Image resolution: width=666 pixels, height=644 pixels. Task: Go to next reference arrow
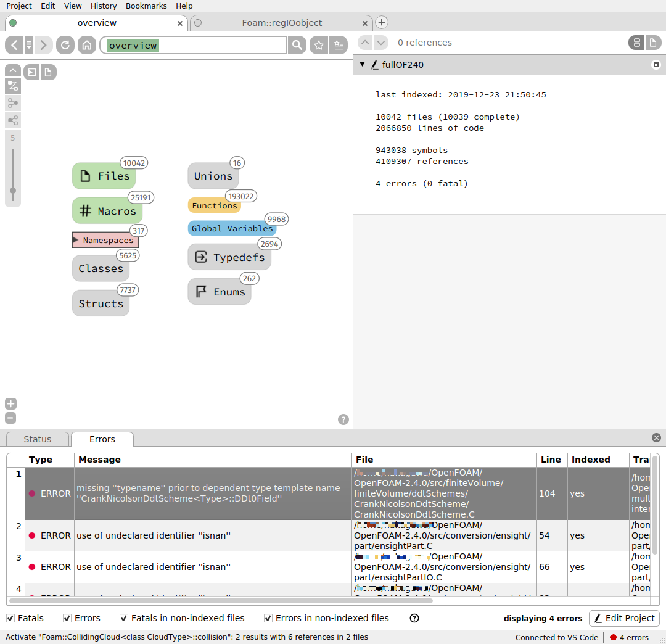(381, 43)
